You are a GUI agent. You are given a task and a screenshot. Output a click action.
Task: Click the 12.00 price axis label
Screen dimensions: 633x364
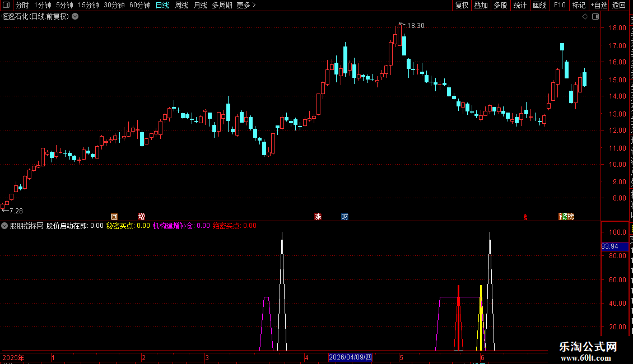618,130
